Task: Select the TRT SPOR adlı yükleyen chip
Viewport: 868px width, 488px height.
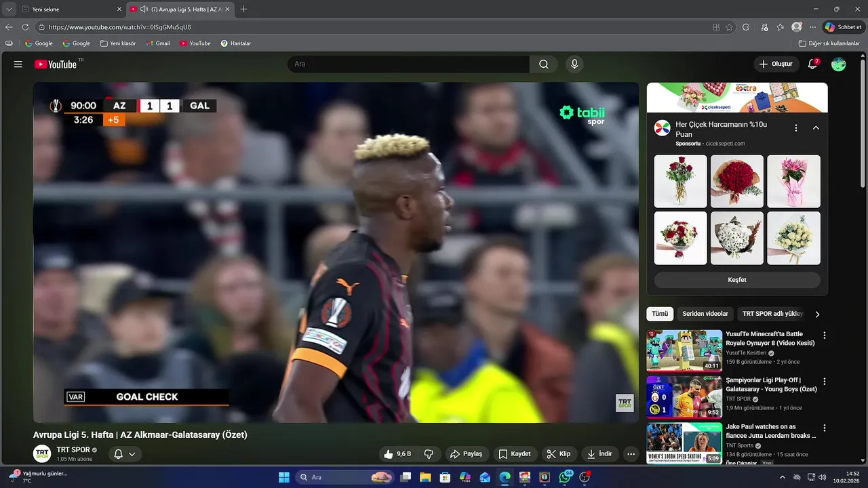Action: (x=772, y=314)
